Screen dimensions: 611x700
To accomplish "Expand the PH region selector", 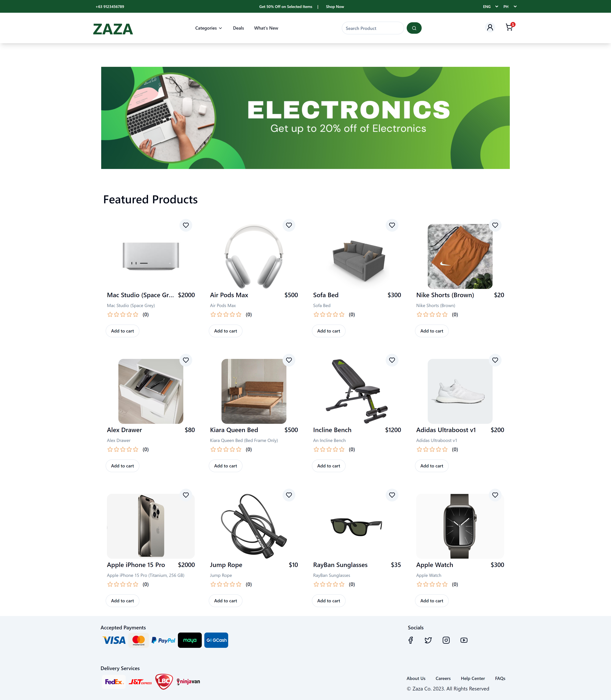I will [x=509, y=7].
